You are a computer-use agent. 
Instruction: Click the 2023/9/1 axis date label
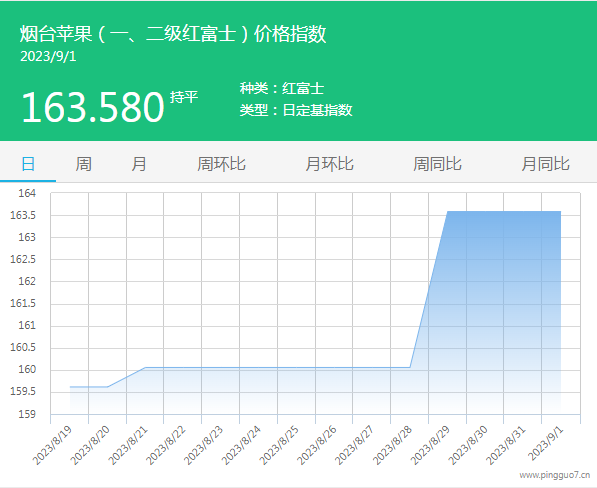coord(546,443)
